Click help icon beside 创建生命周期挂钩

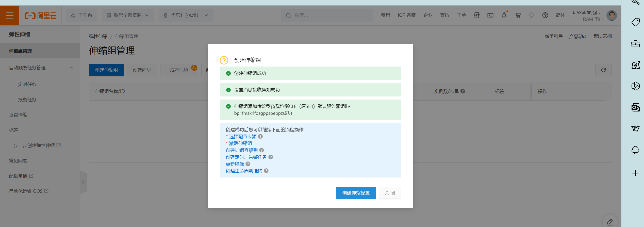pos(266,171)
